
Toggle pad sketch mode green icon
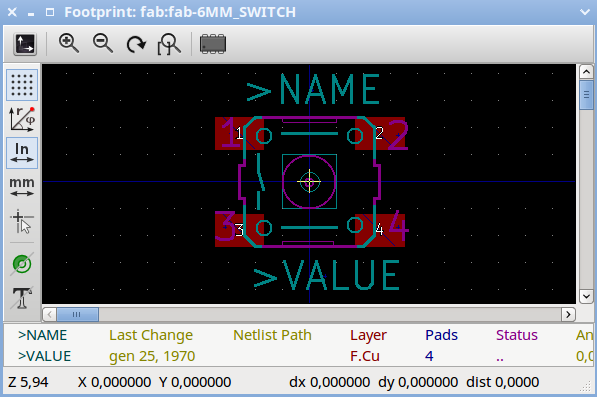click(x=22, y=264)
